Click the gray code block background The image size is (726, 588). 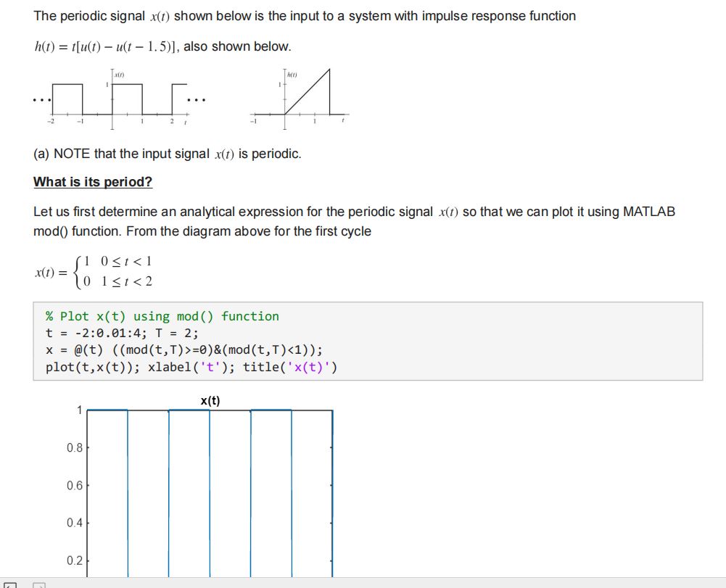[x=508, y=341]
